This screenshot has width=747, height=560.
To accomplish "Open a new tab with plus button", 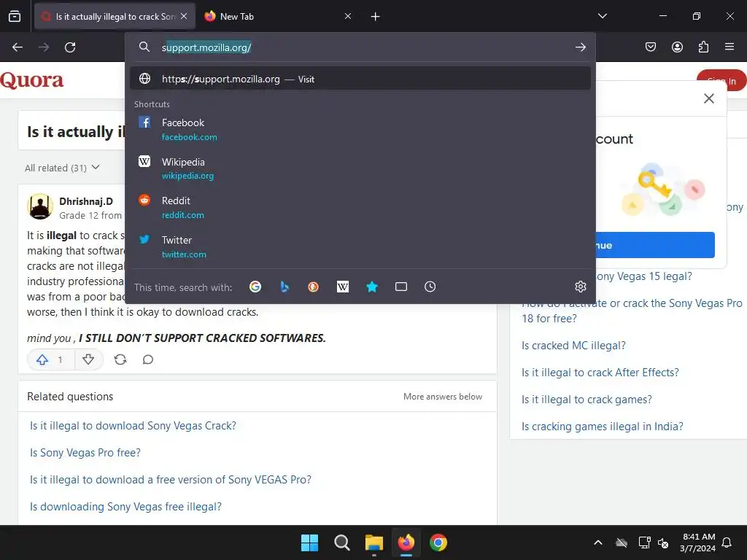I will point(376,17).
